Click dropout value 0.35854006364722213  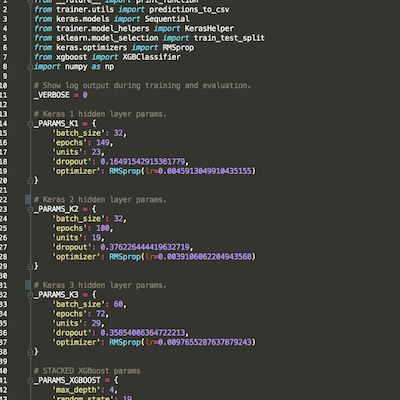pyautogui.click(x=143, y=333)
